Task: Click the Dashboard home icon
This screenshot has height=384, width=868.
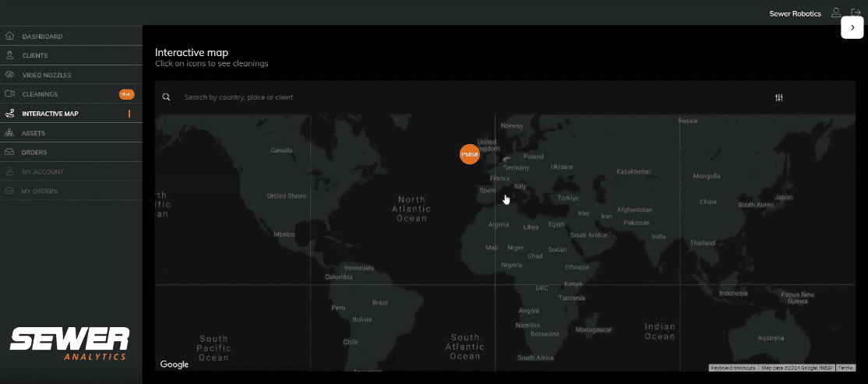Action: point(9,36)
